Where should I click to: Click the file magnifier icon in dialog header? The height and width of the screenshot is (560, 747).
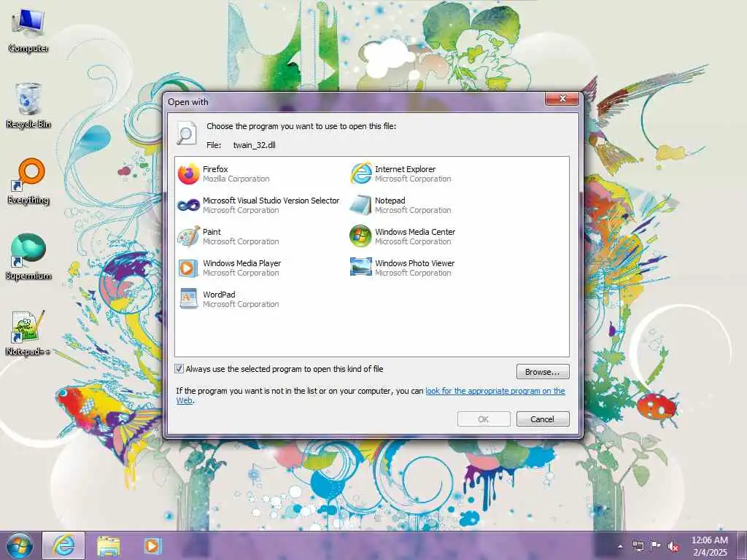click(186, 133)
